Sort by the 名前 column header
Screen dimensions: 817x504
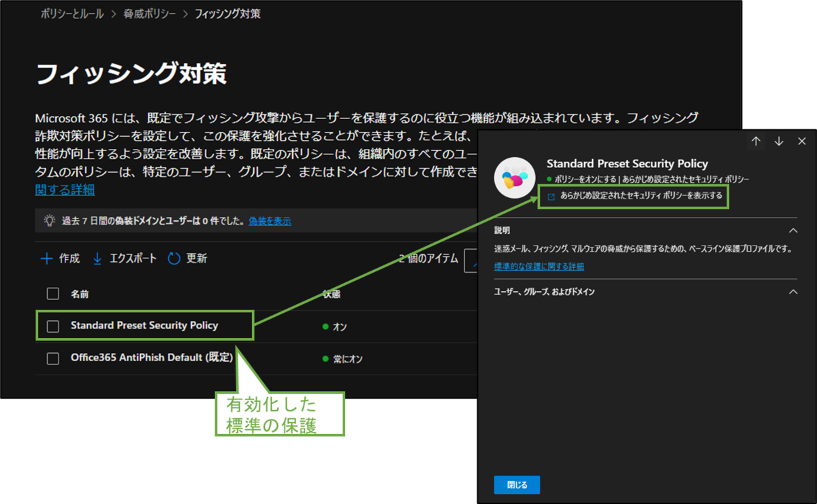[80, 295]
